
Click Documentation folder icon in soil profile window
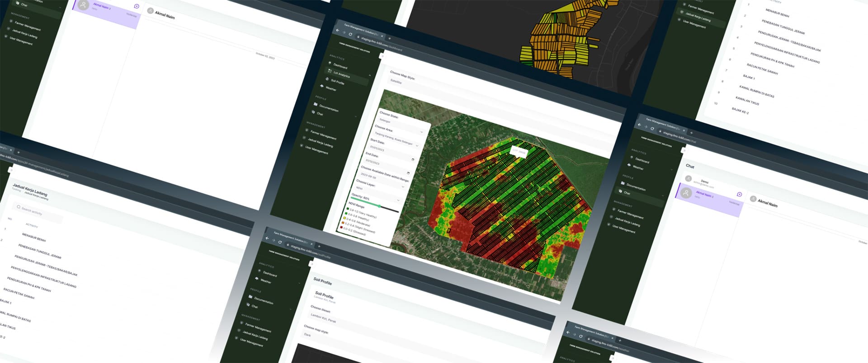250,297
